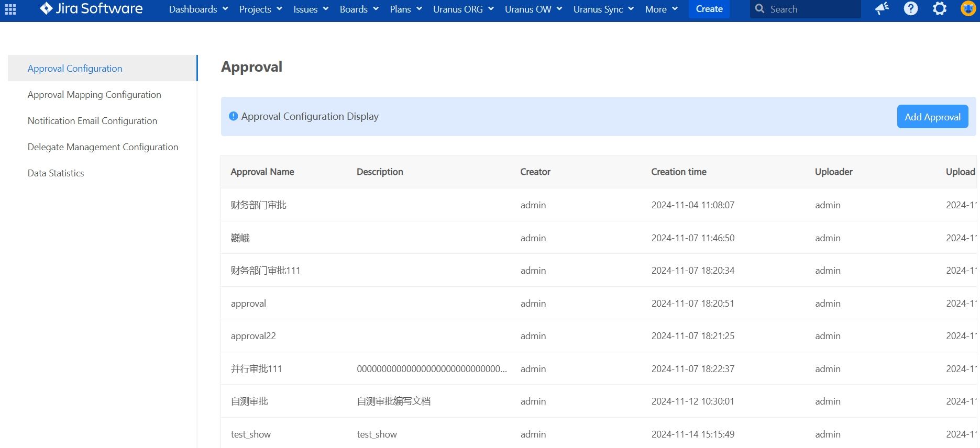The height and width of the screenshot is (448, 980).
Task: Click the info icon beside Approval Configuration Display
Action: (234, 116)
